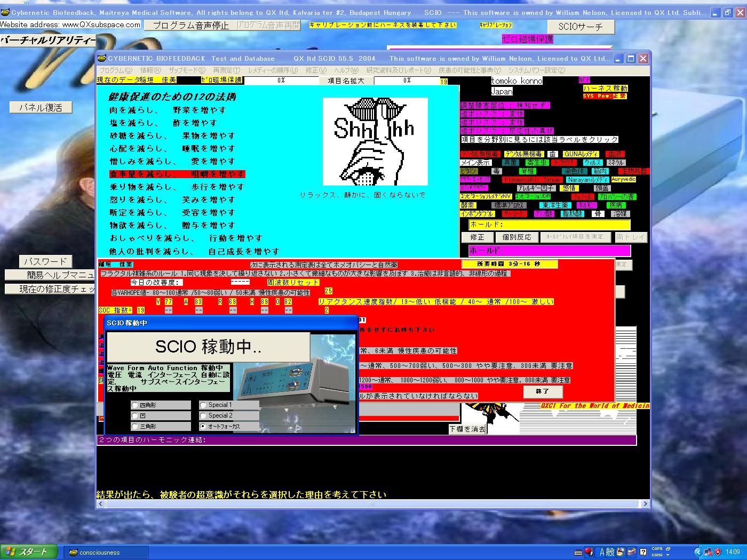The width and height of the screenshot is (747, 560).
Task: Open the 情報(R) menu
Action: pos(150,70)
